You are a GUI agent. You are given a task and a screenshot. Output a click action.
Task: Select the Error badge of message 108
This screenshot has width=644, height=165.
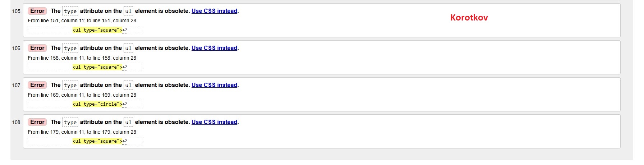pyautogui.click(x=37, y=122)
